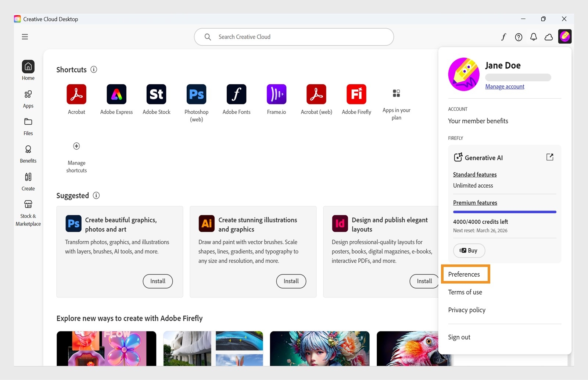Launch Frame.io

[276, 94]
